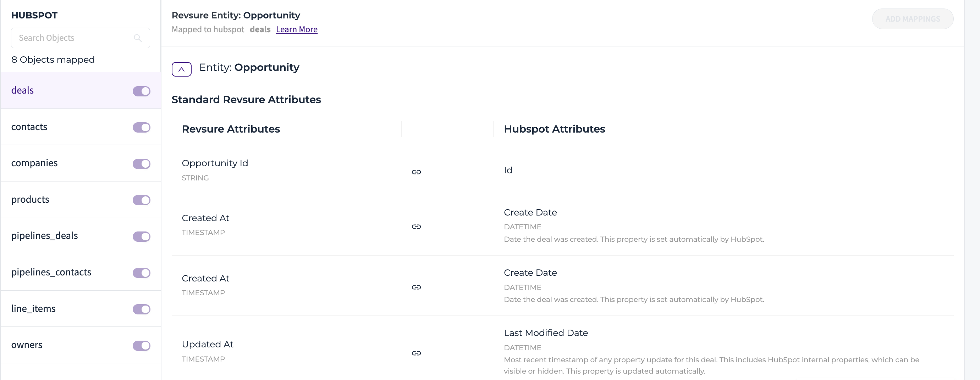Toggle the companies object switch
The image size is (980, 380).
(142, 164)
